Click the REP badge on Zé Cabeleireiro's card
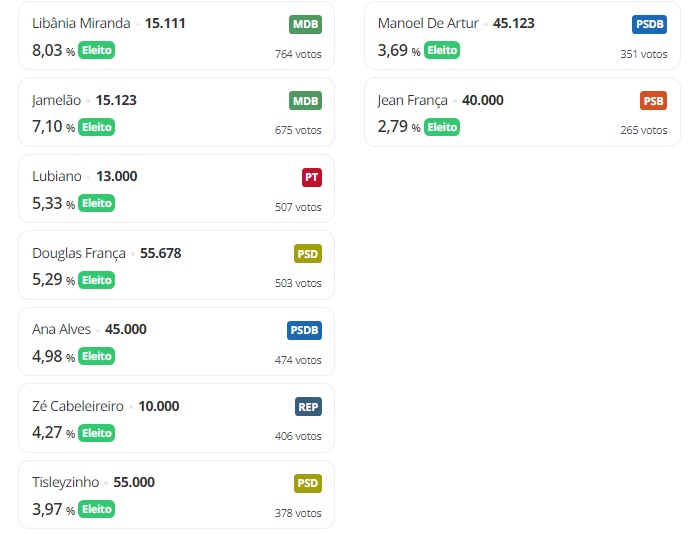The height and width of the screenshot is (534, 699). pos(308,407)
